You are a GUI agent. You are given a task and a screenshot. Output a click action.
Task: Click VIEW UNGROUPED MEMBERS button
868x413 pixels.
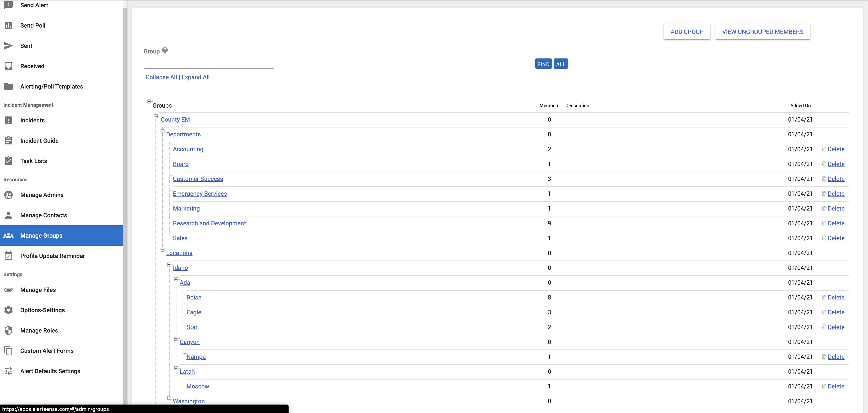click(762, 32)
